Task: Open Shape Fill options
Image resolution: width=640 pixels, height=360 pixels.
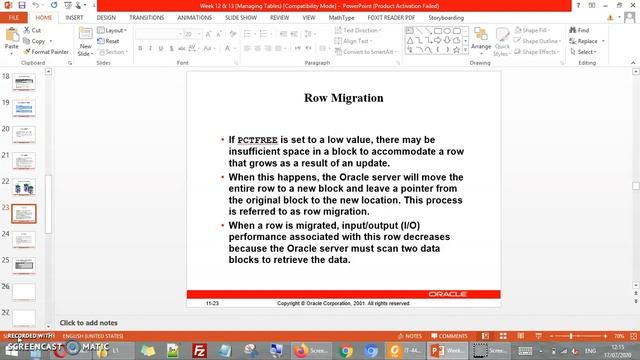Action: [533, 30]
